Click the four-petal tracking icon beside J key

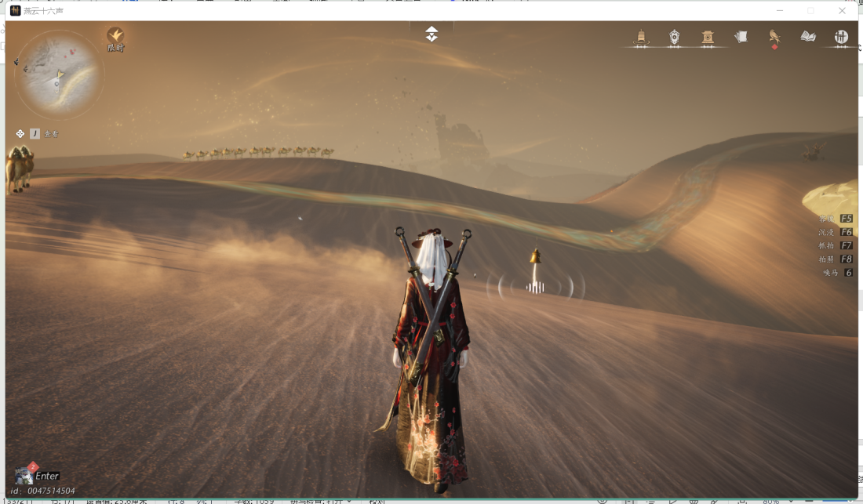[x=20, y=133]
